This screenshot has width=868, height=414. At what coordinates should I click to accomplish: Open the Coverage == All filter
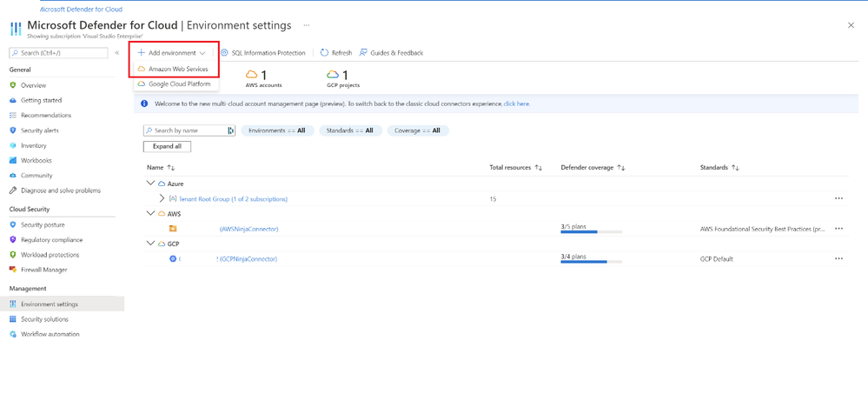click(418, 130)
